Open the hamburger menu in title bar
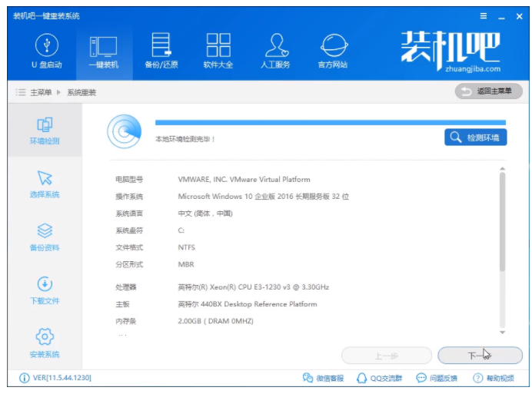 484,16
